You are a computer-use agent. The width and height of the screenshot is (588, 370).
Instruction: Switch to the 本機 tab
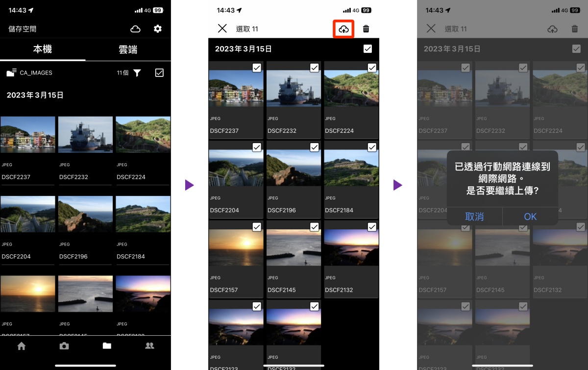[43, 49]
